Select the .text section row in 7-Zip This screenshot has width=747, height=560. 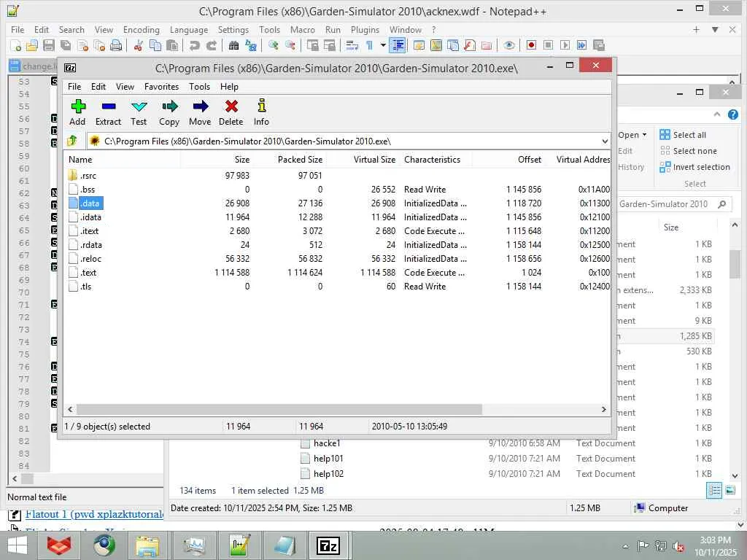click(x=337, y=273)
